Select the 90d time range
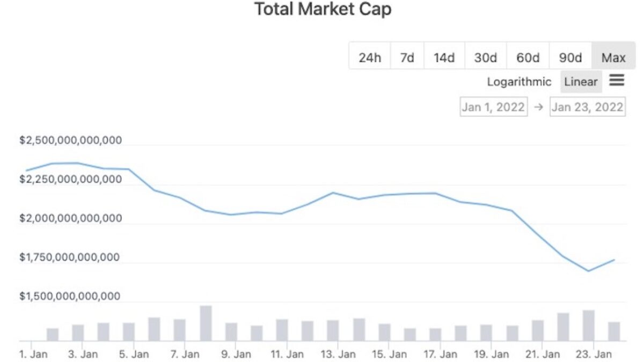 pyautogui.click(x=570, y=57)
